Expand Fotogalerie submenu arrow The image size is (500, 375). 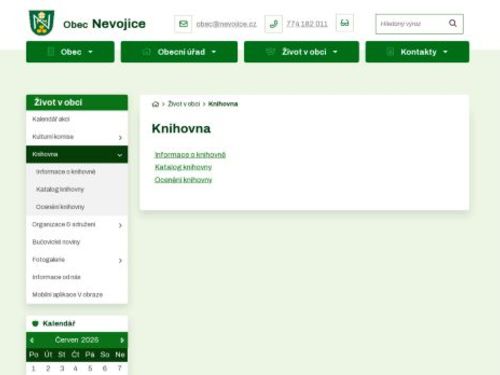tap(120, 260)
